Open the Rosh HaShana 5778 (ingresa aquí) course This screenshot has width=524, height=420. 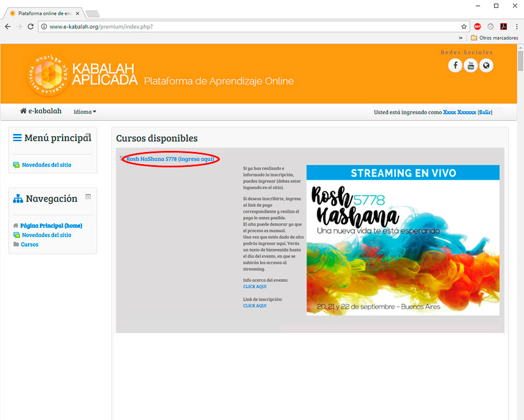170,159
